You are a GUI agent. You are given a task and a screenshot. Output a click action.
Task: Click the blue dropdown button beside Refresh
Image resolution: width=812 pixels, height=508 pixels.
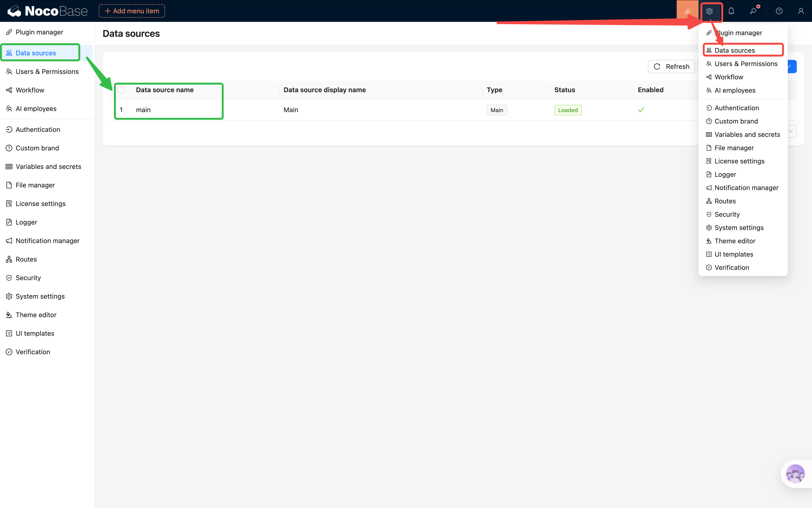792,67
